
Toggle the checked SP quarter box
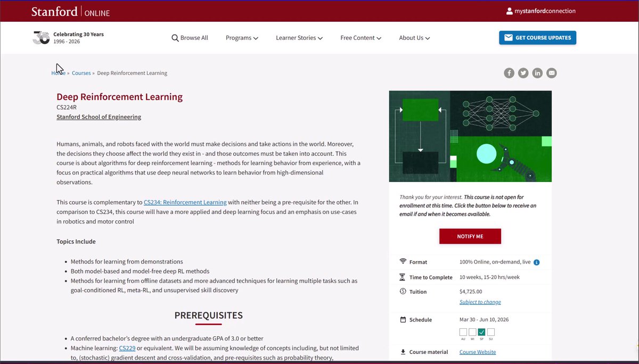tap(481, 332)
